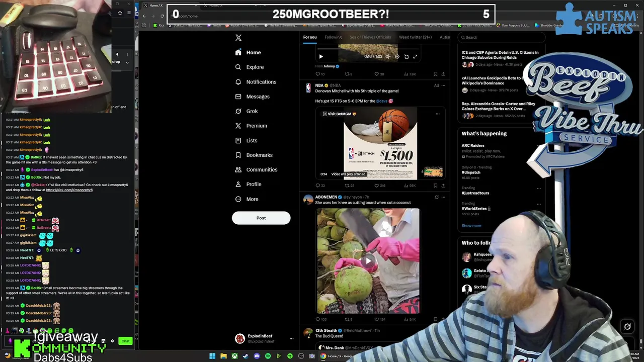The width and height of the screenshot is (644, 362).
Task: Click green Chat button in Kick chat
Action: [125, 341]
